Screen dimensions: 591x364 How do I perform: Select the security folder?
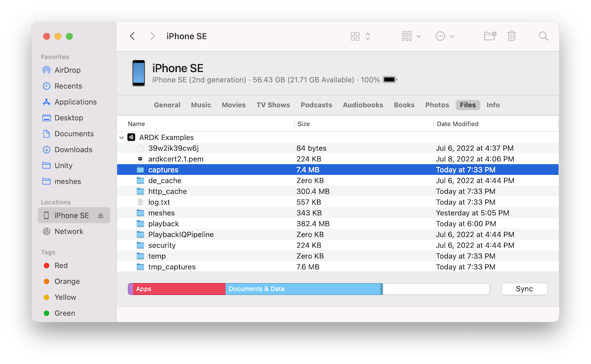click(x=338, y=245)
